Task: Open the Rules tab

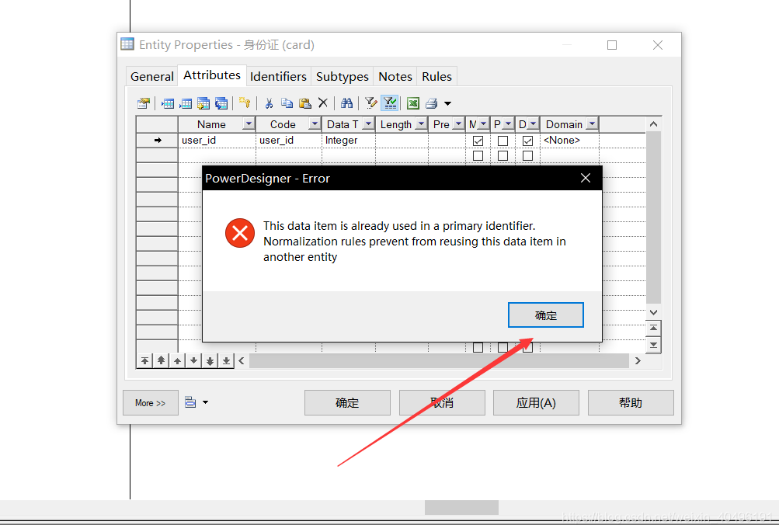Action: [x=436, y=76]
